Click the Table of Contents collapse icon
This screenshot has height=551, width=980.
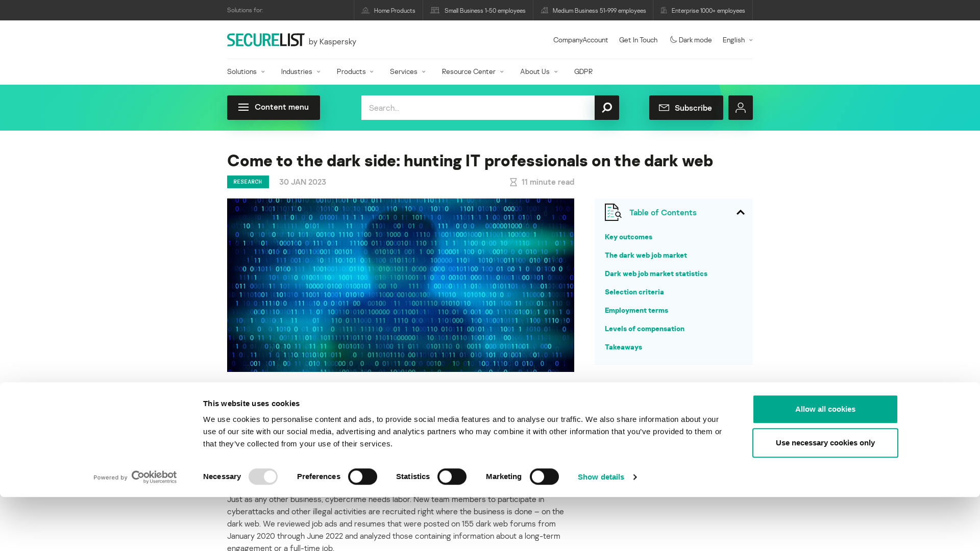pos(741,212)
